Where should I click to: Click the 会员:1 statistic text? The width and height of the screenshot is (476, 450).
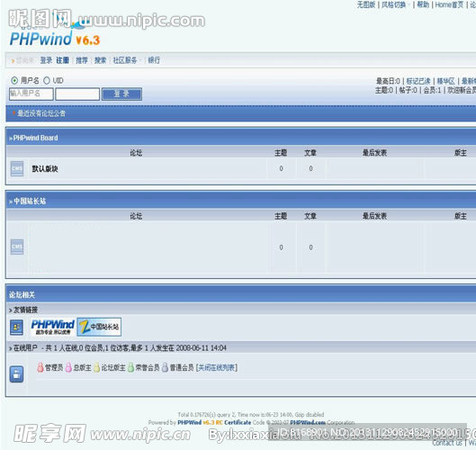tap(432, 90)
